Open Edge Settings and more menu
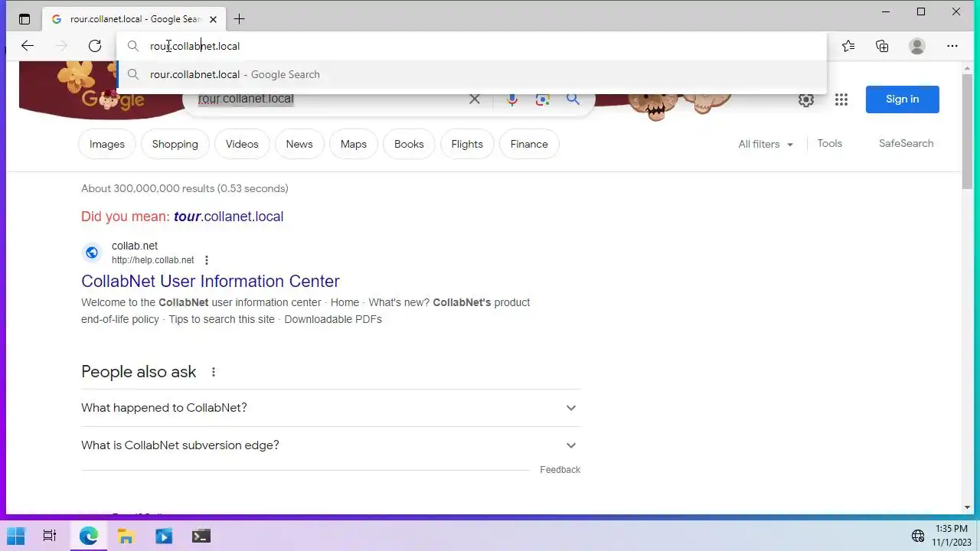The width and height of the screenshot is (980, 551). [952, 46]
